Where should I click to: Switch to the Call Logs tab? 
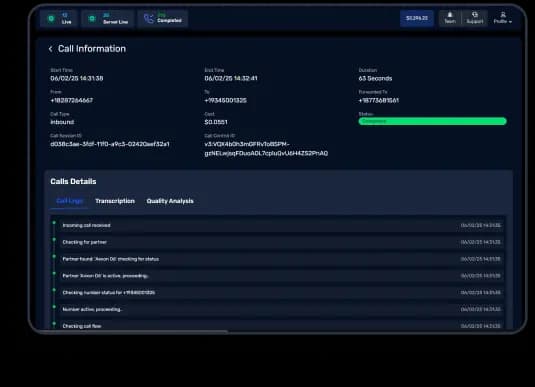pos(70,201)
